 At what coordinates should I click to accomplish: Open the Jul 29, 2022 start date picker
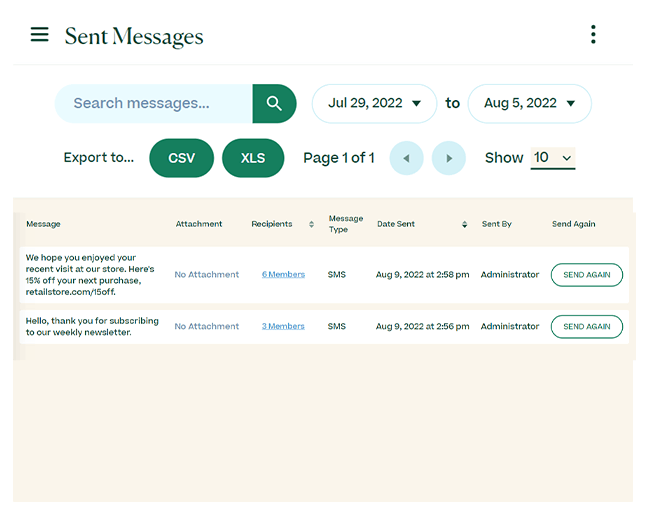click(x=374, y=103)
